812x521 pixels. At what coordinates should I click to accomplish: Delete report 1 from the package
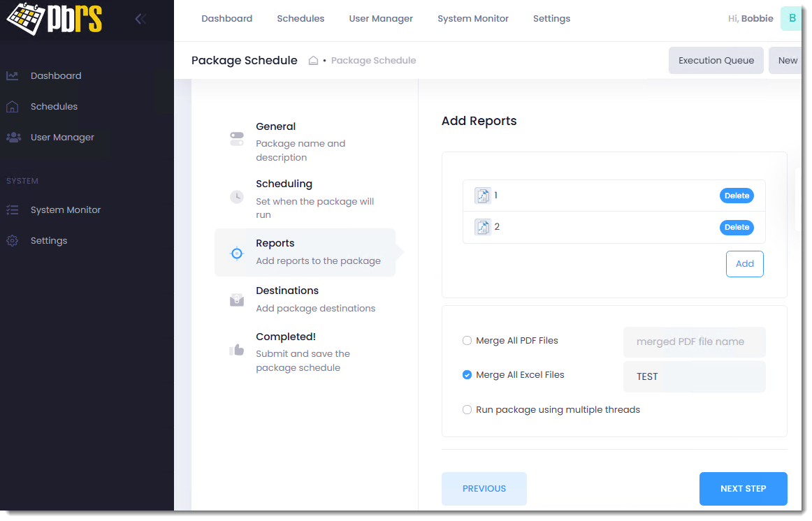point(737,196)
